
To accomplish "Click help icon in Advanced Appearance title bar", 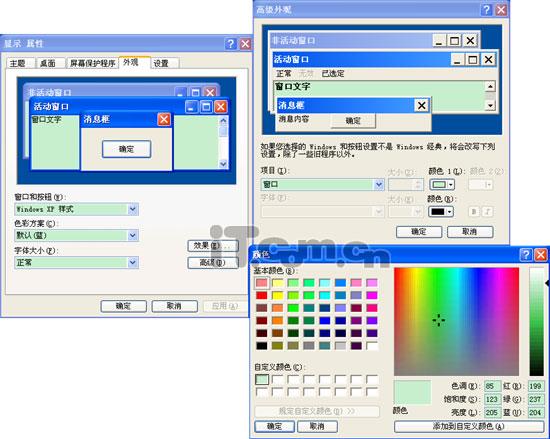I will (x=486, y=9).
